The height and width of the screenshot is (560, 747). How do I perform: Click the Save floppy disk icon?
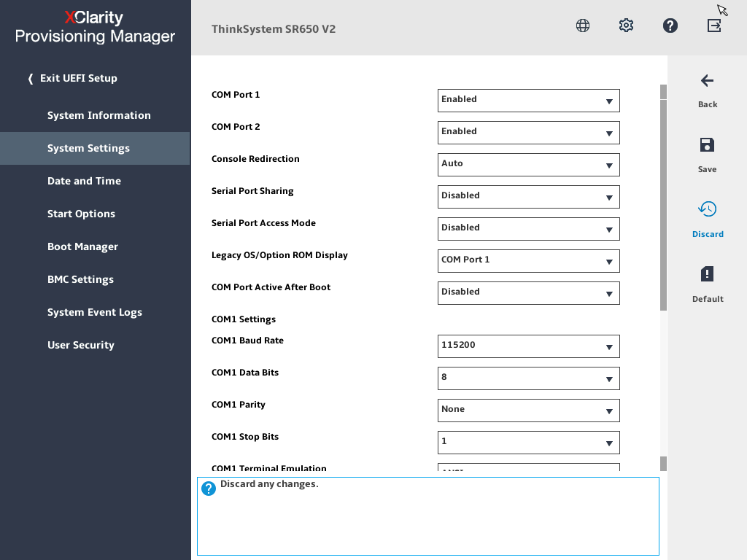pyautogui.click(x=707, y=145)
